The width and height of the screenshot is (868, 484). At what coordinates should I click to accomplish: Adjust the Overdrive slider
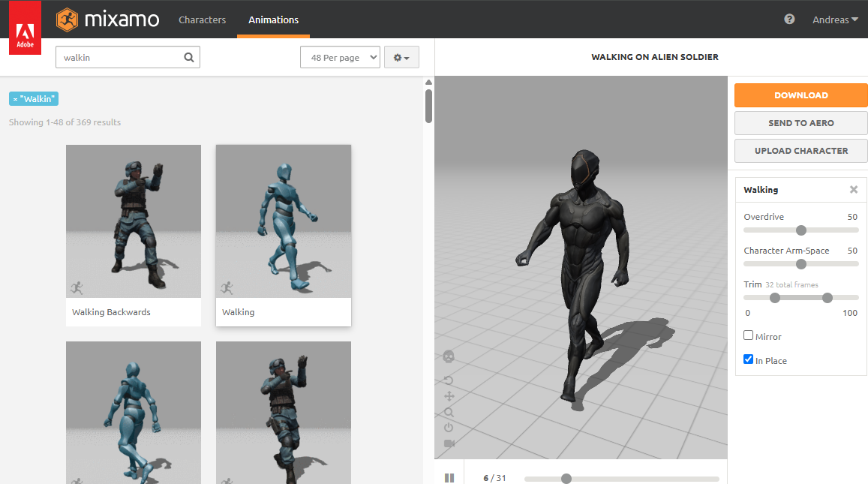click(801, 230)
